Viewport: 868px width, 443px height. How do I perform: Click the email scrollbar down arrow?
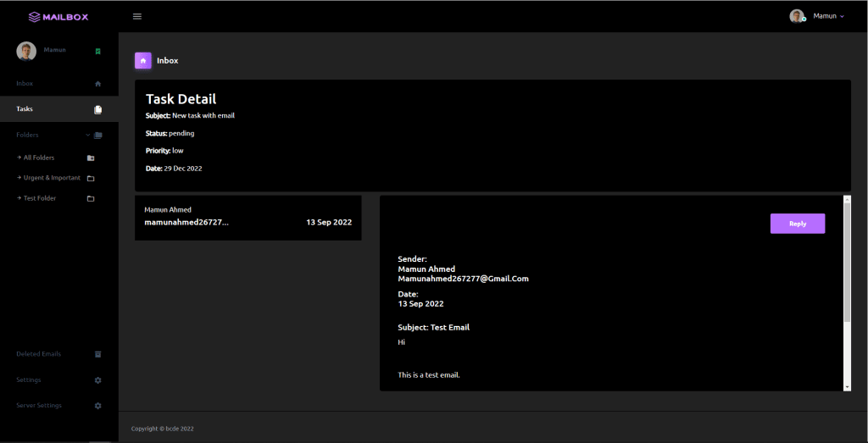pyautogui.click(x=847, y=386)
